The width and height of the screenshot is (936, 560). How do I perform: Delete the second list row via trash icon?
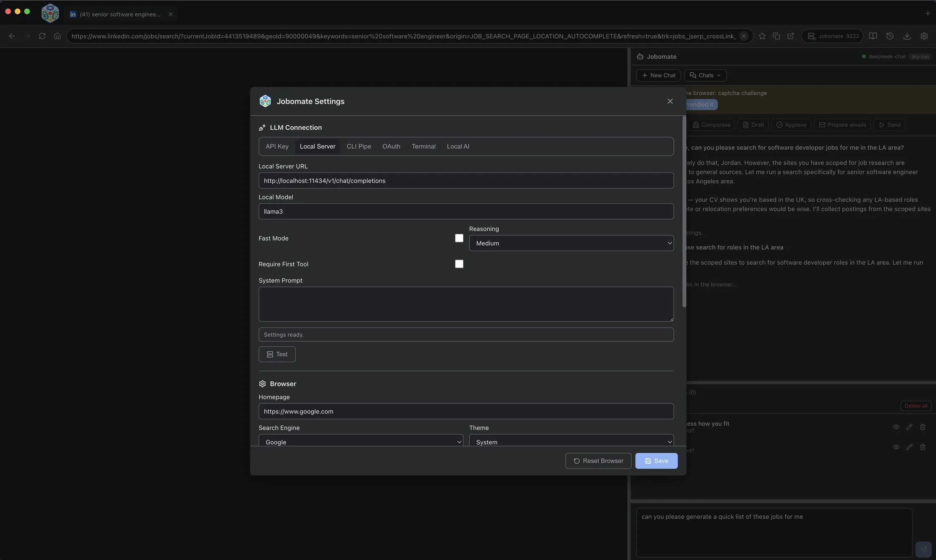(x=923, y=447)
